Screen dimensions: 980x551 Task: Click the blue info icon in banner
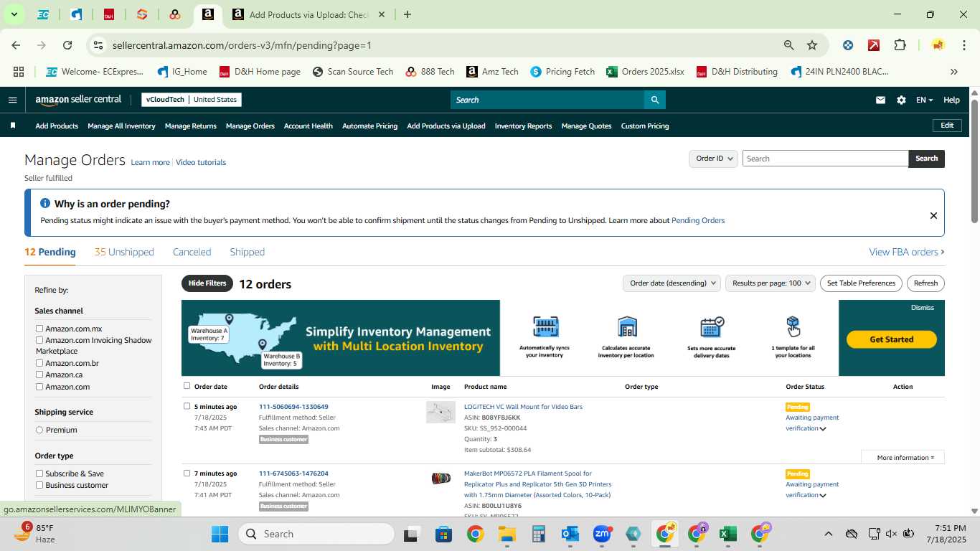[45, 204]
